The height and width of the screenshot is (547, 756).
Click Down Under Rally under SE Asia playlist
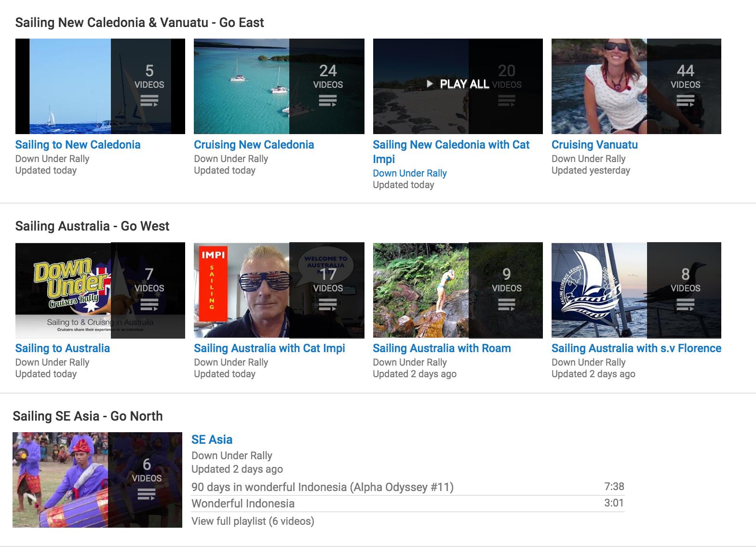[x=232, y=455]
